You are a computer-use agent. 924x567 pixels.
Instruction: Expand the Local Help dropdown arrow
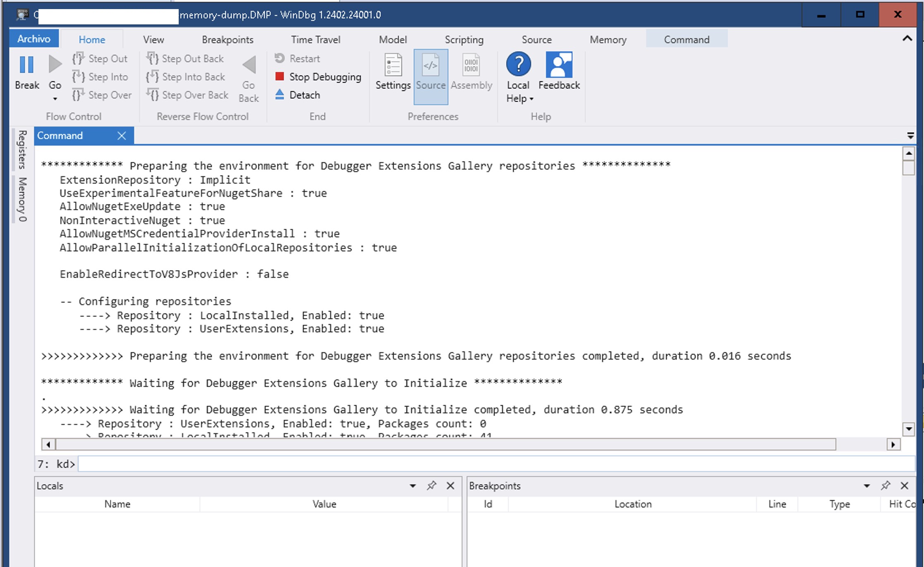(531, 99)
